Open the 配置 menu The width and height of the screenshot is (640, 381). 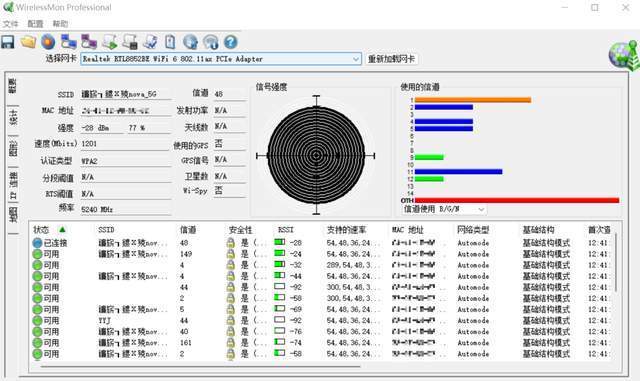pyautogui.click(x=35, y=24)
